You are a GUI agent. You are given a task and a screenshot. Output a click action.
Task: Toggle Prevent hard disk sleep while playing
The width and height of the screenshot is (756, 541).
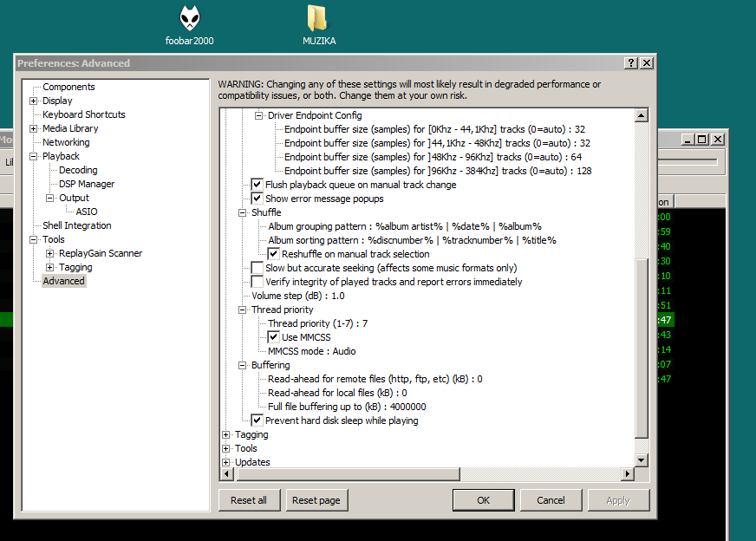257,420
